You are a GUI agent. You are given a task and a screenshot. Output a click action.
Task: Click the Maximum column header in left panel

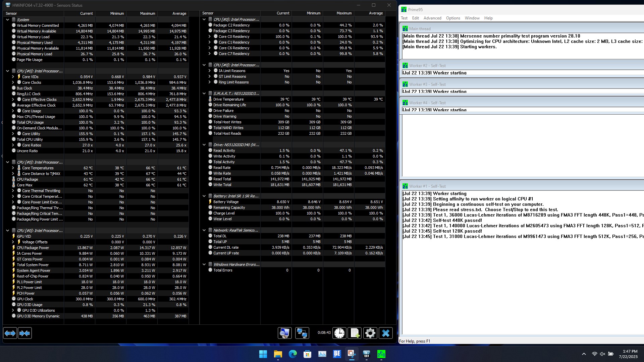click(147, 13)
